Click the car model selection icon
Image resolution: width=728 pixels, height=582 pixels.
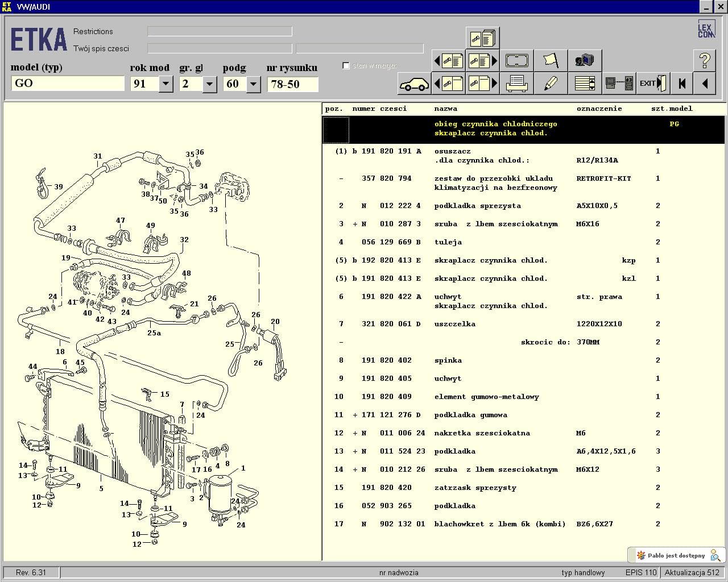pyautogui.click(x=414, y=84)
